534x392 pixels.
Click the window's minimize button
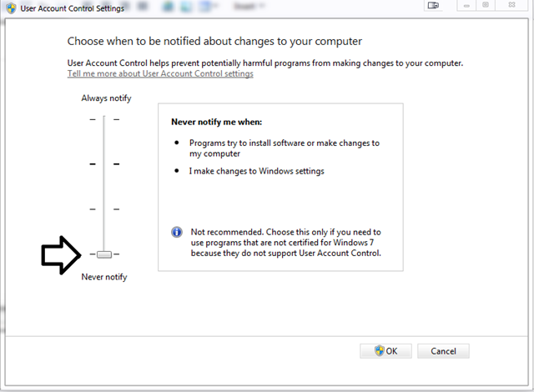[466, 6]
